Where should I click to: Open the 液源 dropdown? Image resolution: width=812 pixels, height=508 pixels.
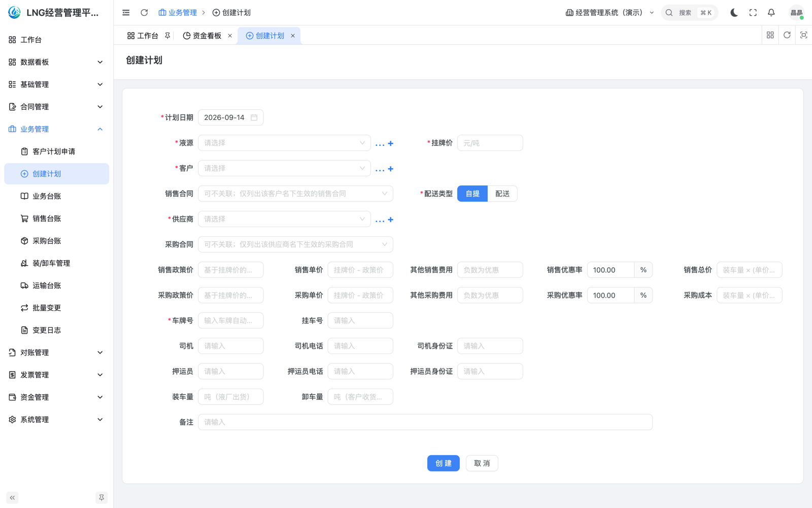pos(284,143)
